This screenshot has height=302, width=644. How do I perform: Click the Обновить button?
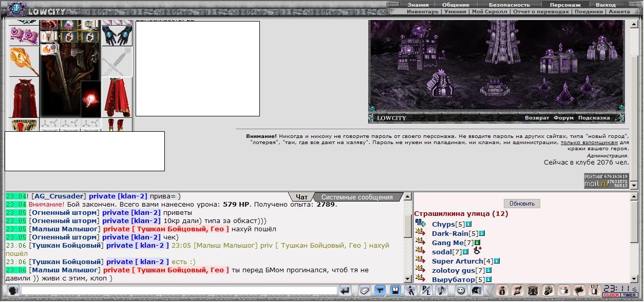[522, 204]
